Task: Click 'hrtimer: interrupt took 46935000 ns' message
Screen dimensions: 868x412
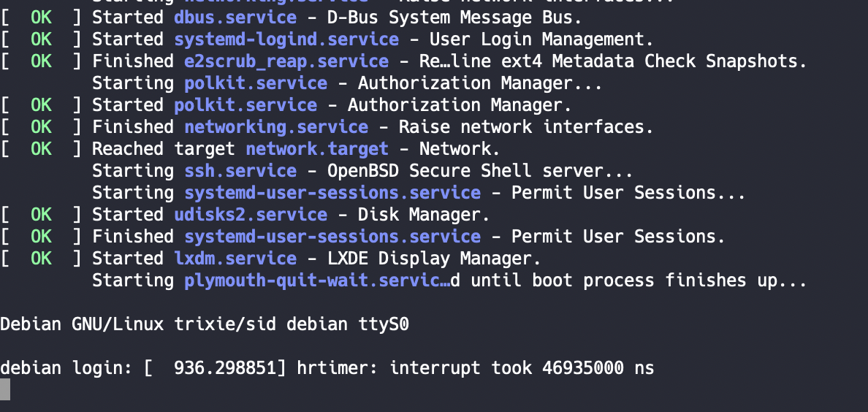Action: pyautogui.click(x=476, y=368)
